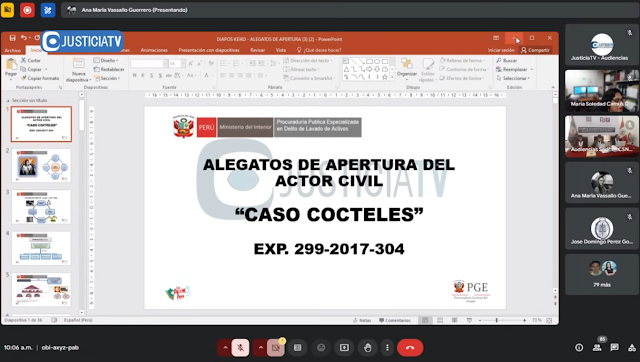Click the Nueva diapositiva button
Image resolution: width=640 pixels, height=362 pixels.
click(78, 69)
